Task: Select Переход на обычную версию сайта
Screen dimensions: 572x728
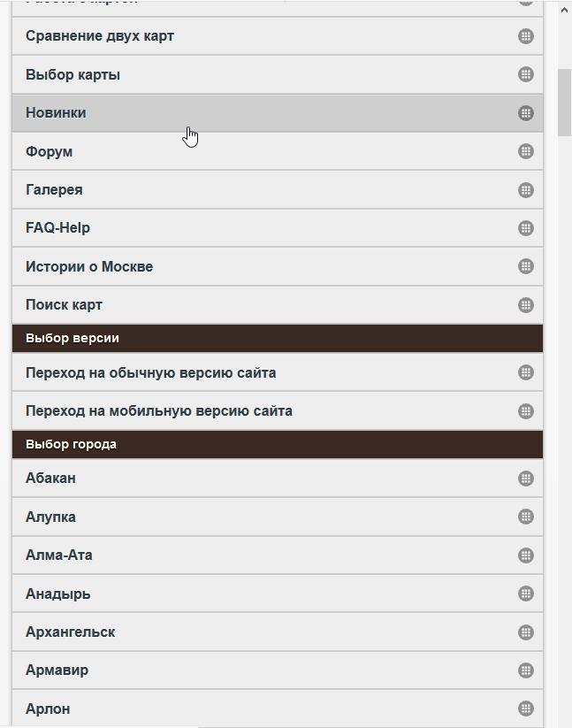Action: click(150, 372)
